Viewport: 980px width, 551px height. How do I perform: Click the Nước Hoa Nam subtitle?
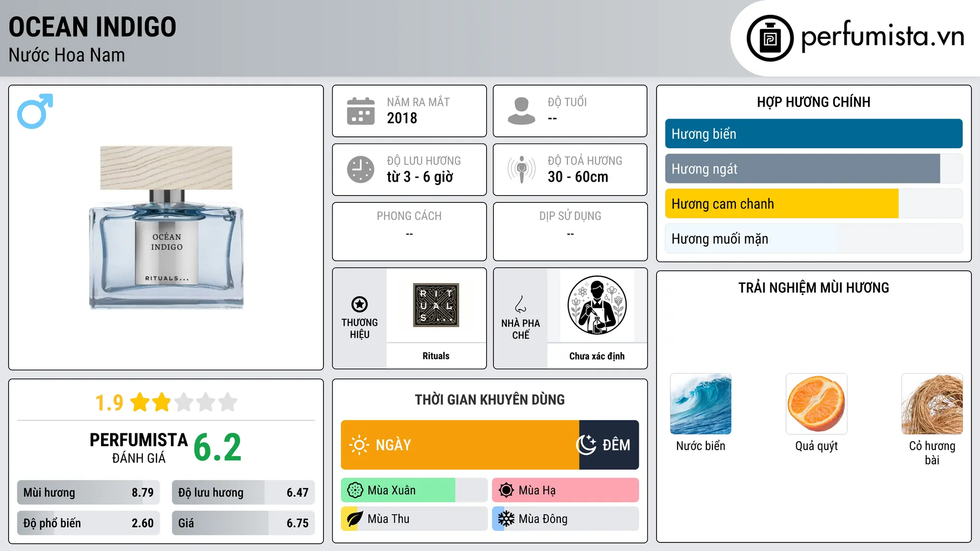pyautogui.click(x=67, y=55)
